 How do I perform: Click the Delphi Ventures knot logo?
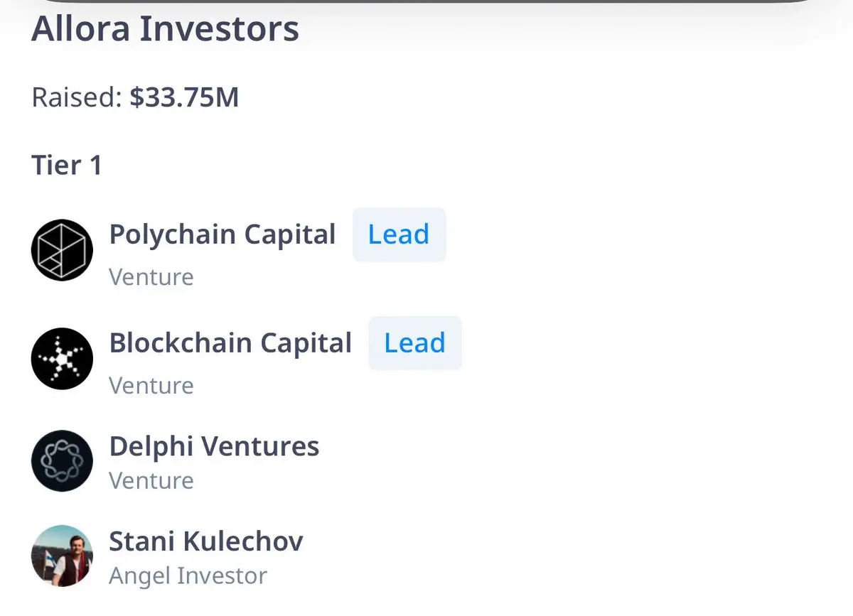[62, 461]
